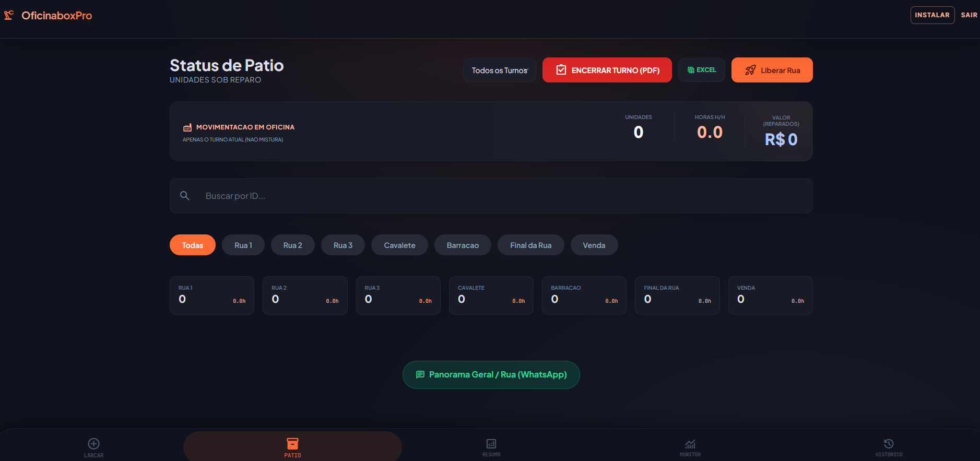980x461 pixels.
Task: Open the RUA 2 summary card
Action: tap(305, 295)
